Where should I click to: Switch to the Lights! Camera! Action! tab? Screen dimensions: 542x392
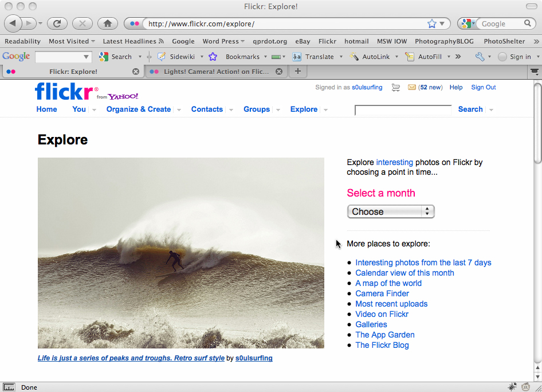coord(215,72)
